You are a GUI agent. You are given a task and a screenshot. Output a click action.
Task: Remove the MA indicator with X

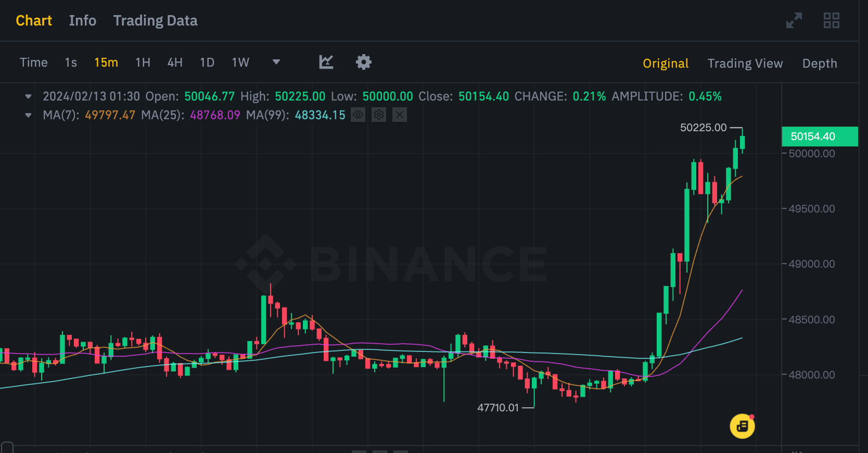399,115
